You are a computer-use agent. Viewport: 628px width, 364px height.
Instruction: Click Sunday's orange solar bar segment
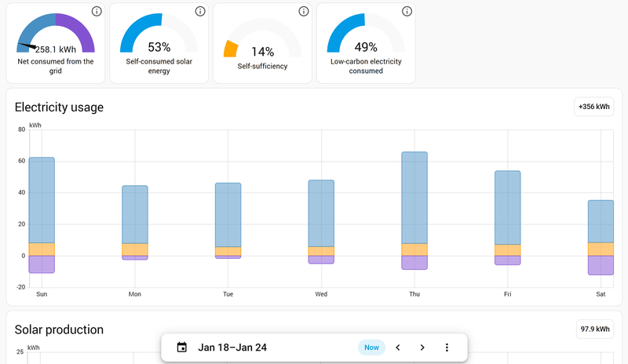42,249
